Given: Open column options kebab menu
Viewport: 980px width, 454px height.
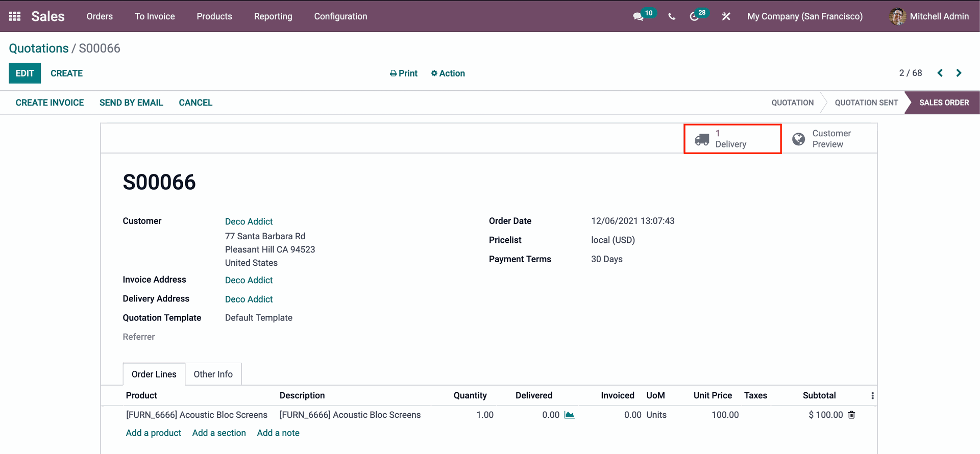Looking at the screenshot, I should point(872,396).
